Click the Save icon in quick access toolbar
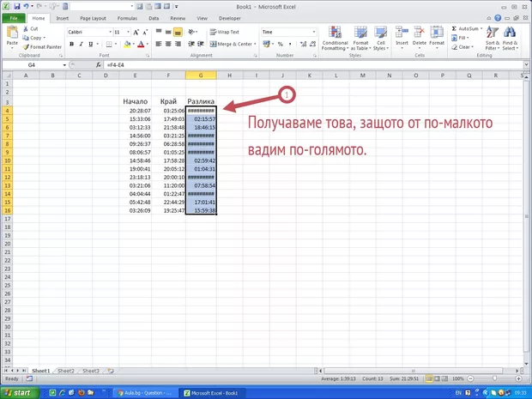This screenshot has height=399, width=532. pos(16,6)
